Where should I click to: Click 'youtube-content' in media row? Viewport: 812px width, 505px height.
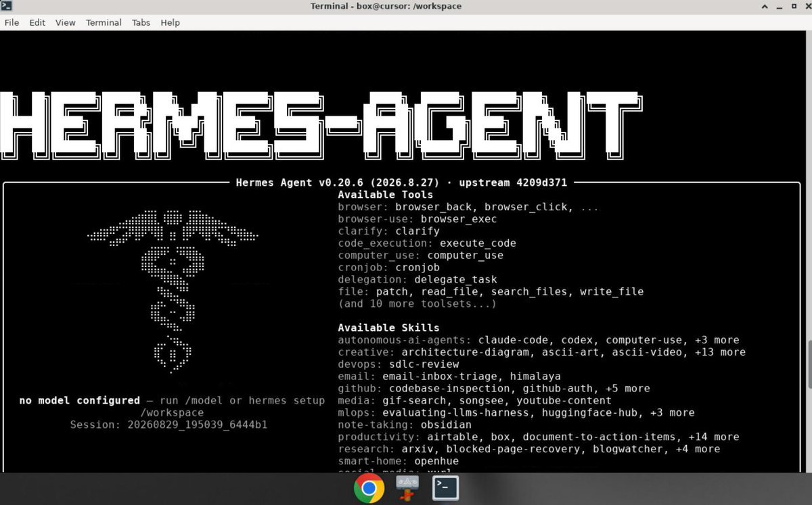point(564,401)
